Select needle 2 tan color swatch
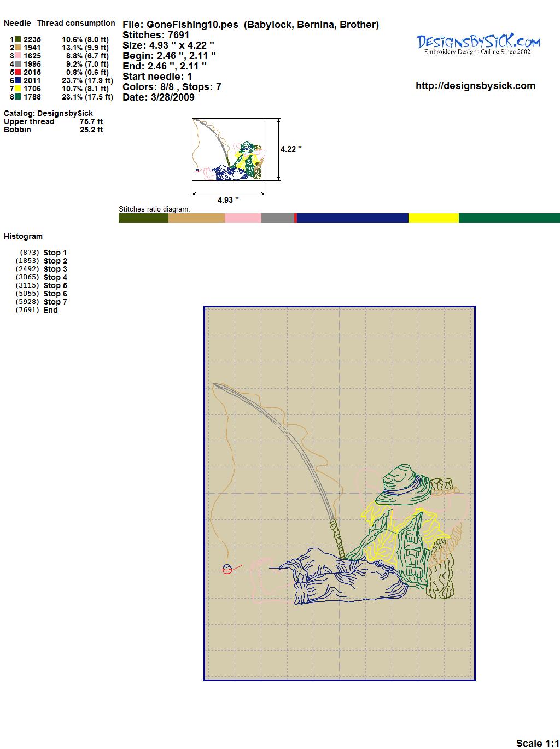The height and width of the screenshot is (749, 560). (18, 48)
